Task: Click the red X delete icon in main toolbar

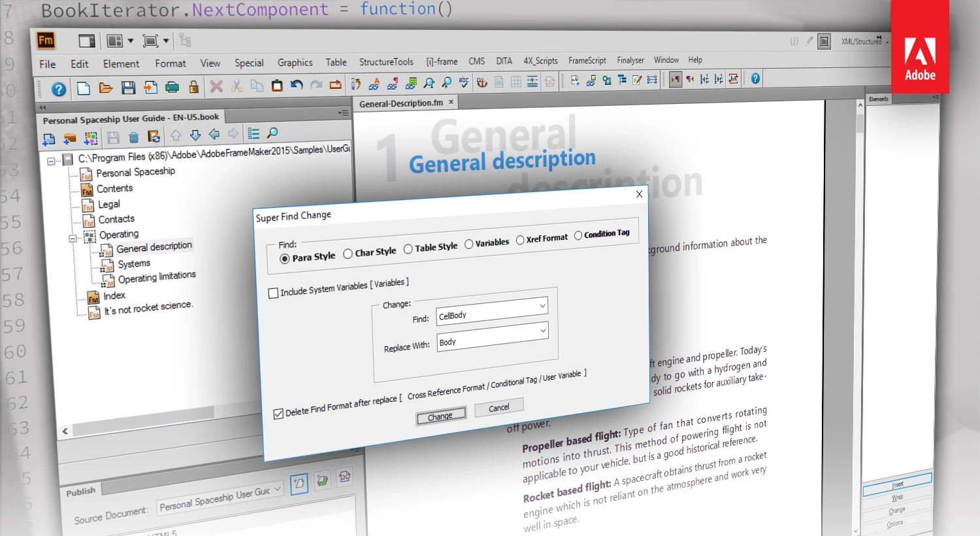Action: click(216, 86)
